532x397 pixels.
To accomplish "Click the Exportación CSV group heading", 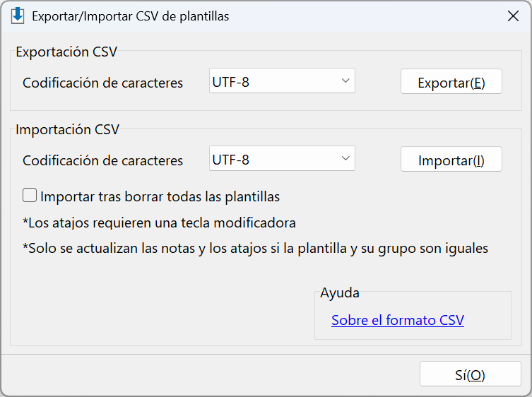I will (x=66, y=52).
